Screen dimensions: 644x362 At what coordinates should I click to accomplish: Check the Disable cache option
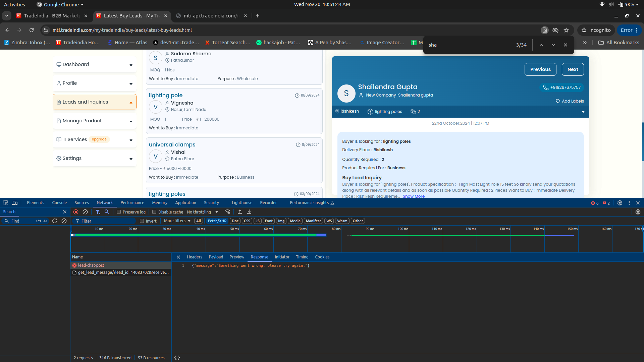(x=154, y=212)
